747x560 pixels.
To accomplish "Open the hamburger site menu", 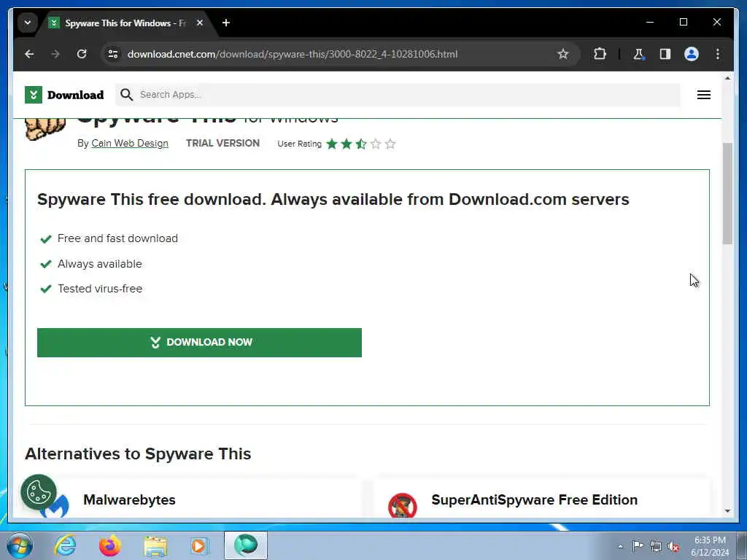I will (x=704, y=95).
